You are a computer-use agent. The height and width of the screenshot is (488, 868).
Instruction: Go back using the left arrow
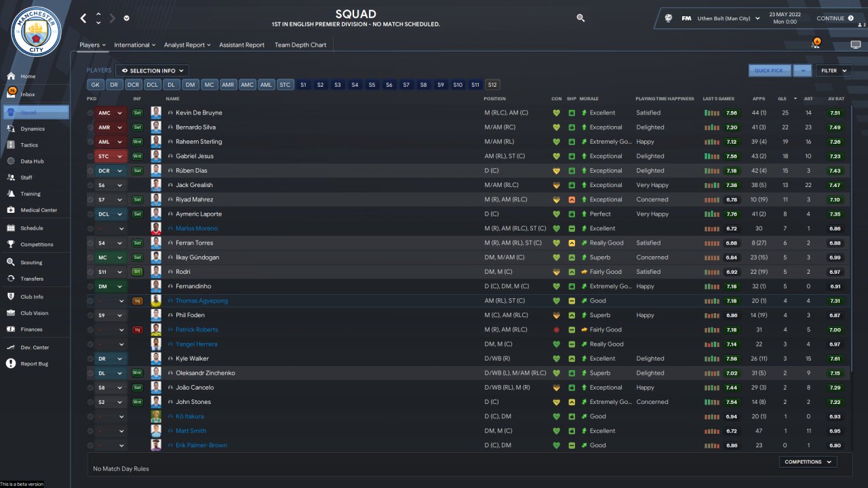click(x=83, y=18)
